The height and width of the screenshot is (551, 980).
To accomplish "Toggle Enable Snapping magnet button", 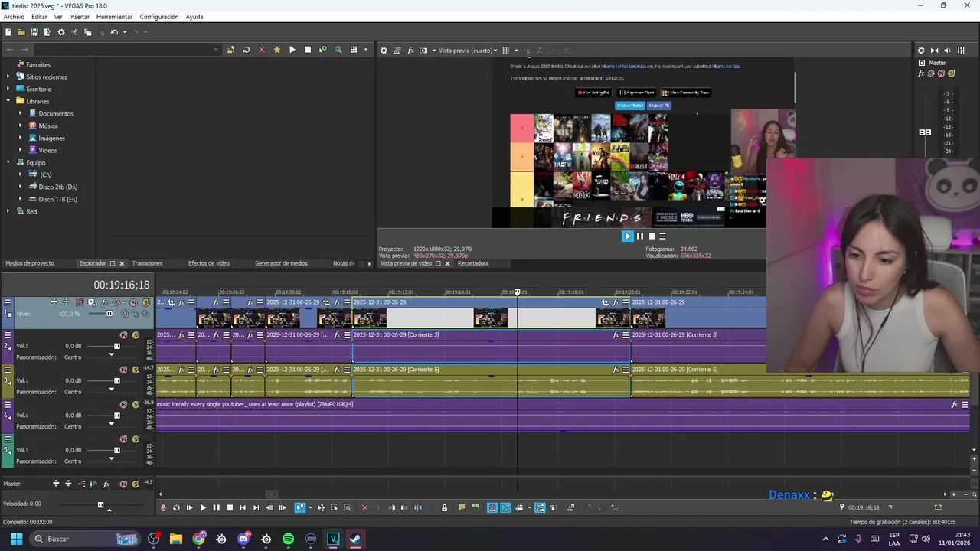I will point(492,507).
